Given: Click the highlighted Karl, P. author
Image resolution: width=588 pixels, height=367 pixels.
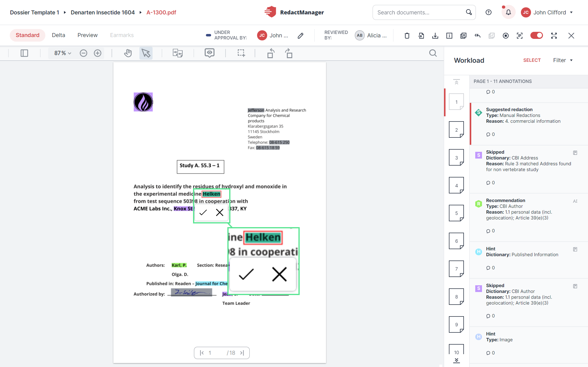Looking at the screenshot, I should 179,265.
